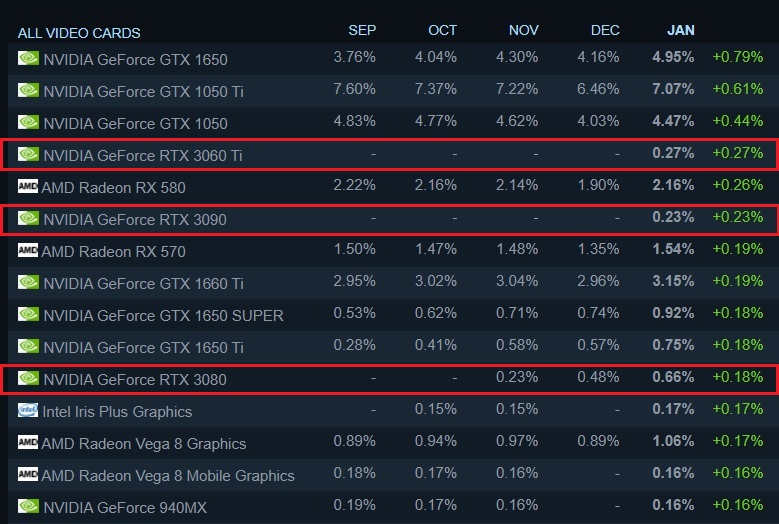
Task: Select the ALL VIDEO CARDS heading
Action: [x=79, y=33]
